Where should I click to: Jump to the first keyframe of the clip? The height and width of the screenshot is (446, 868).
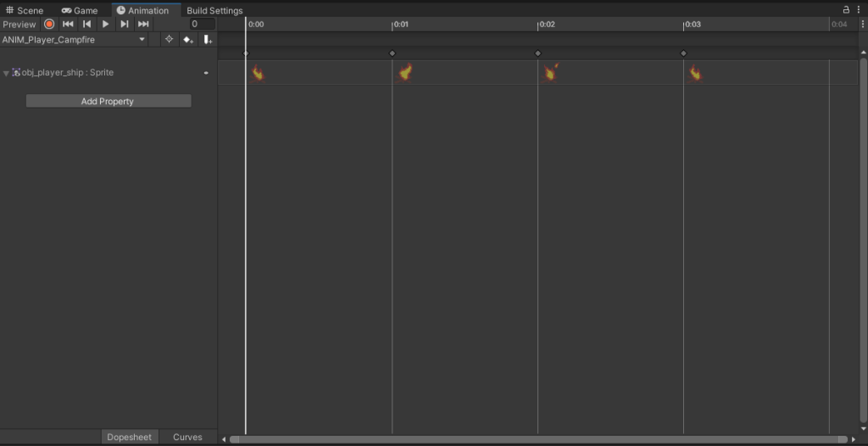pyautogui.click(x=68, y=25)
